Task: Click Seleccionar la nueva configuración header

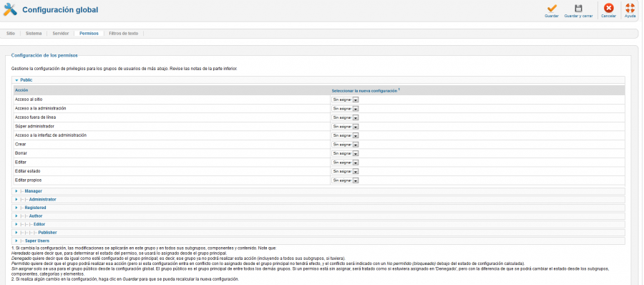Action: (366, 90)
